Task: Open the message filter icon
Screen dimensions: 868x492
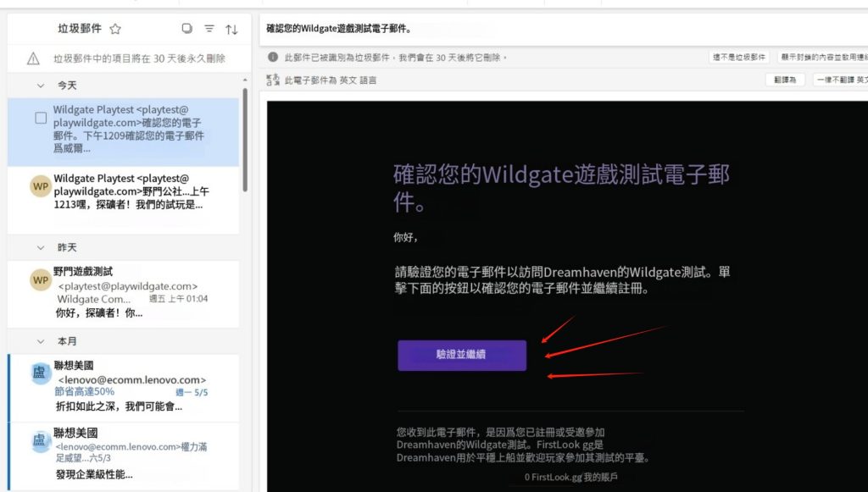Action: tap(209, 29)
